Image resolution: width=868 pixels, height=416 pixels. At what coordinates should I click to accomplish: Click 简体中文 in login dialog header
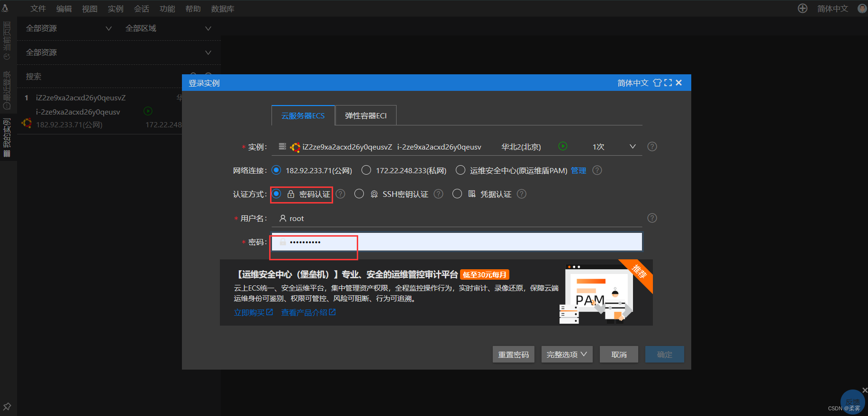coord(633,83)
